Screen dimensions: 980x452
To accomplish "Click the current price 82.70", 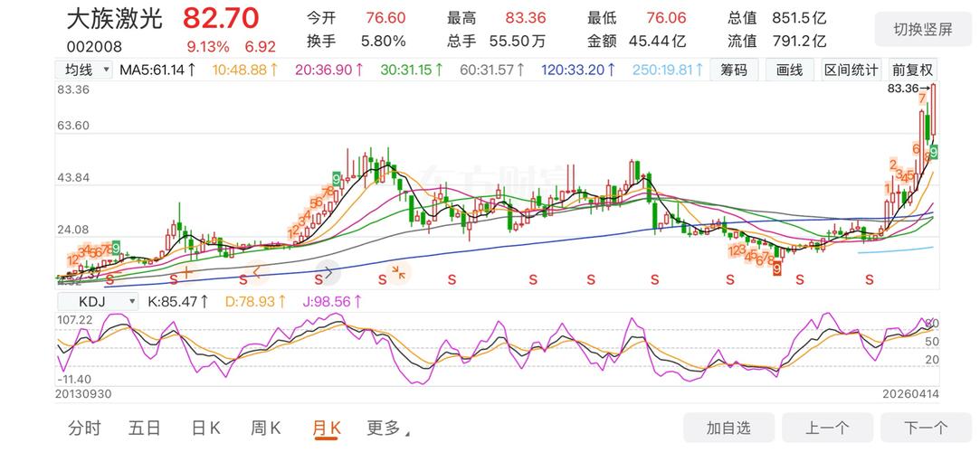I will point(221,19).
